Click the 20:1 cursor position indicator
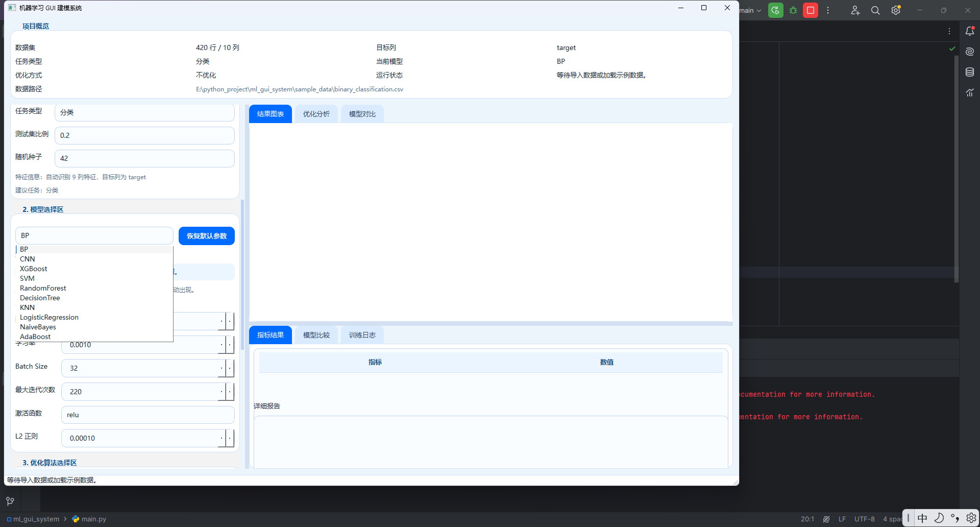Viewport: 980px width, 527px height. click(807, 519)
